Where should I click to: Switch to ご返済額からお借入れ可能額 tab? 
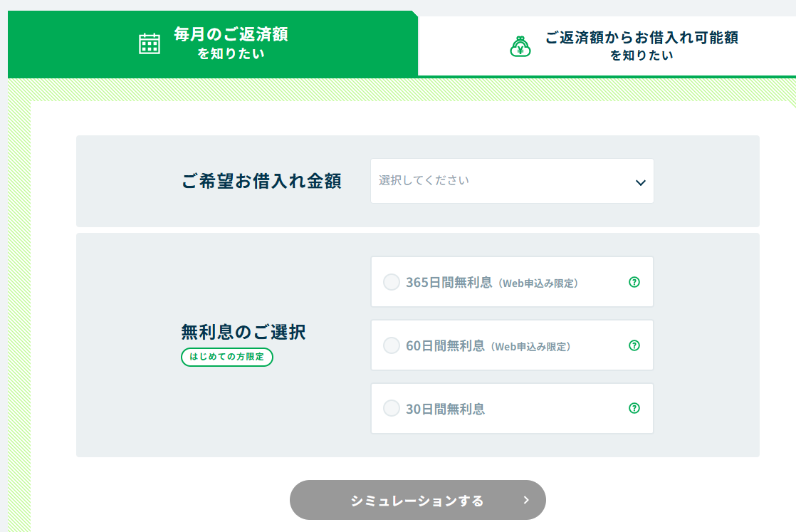(x=607, y=46)
